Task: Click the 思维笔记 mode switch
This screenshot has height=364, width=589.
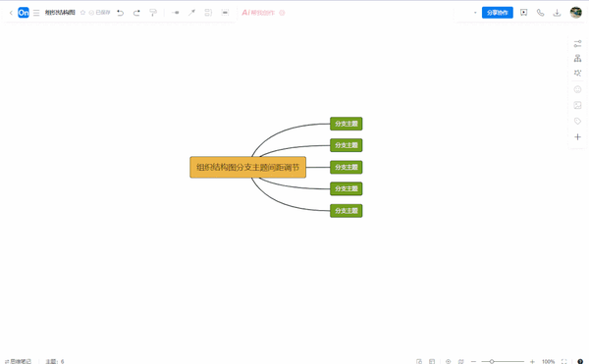Action: click(18, 361)
